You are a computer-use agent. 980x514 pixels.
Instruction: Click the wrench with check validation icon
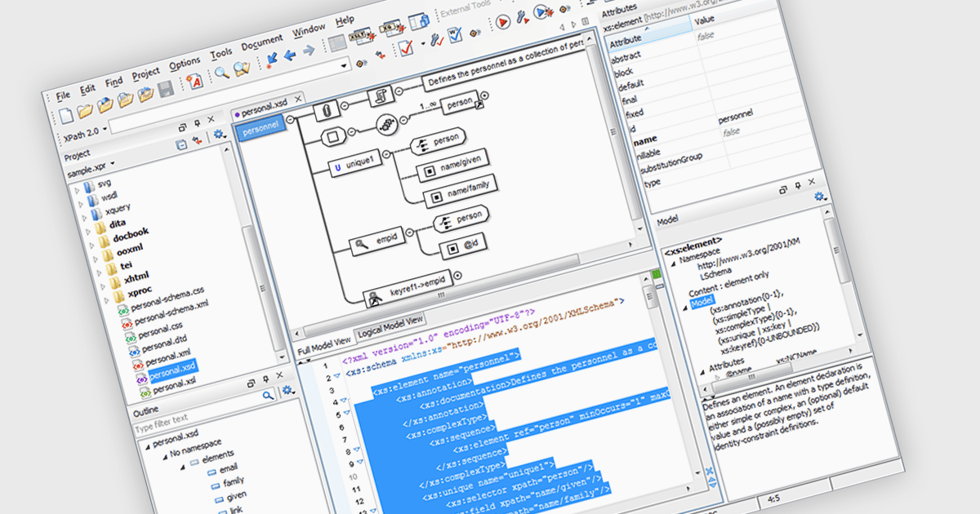click(x=437, y=39)
